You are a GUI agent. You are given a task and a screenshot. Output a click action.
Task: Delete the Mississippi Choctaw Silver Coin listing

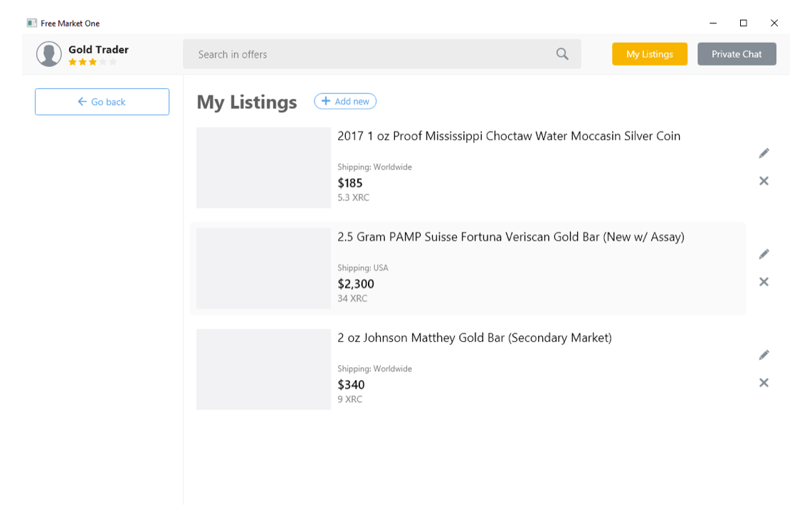point(764,182)
